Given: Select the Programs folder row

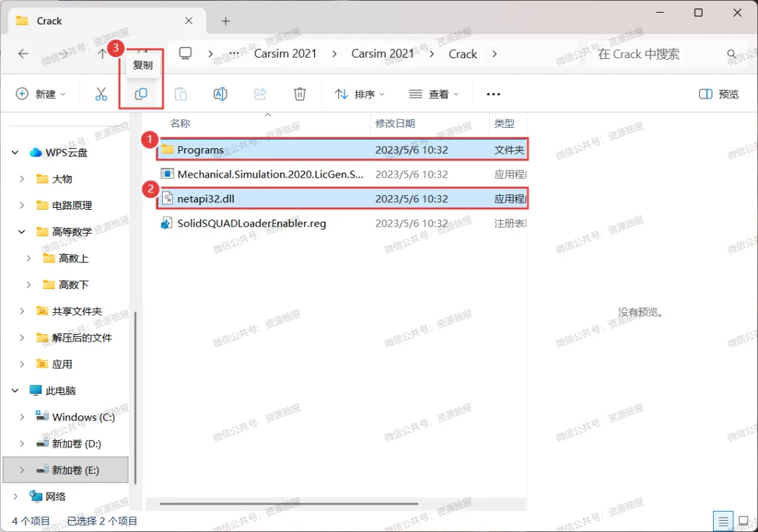Looking at the screenshot, I should pos(343,149).
